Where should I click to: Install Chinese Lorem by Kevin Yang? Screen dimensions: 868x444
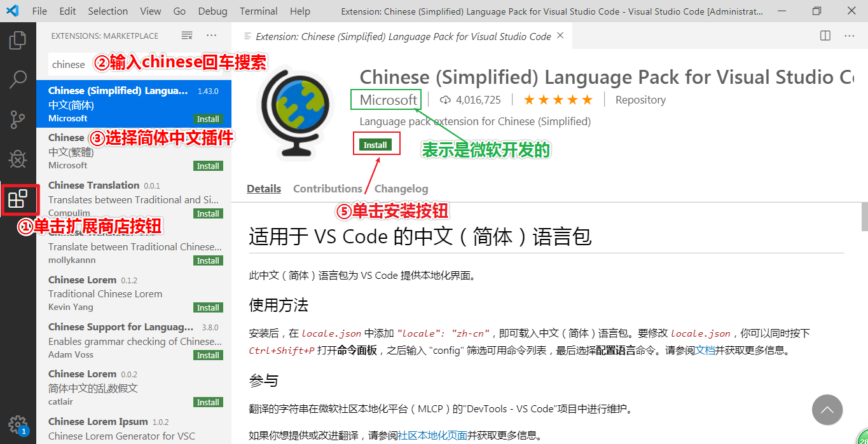(208, 307)
